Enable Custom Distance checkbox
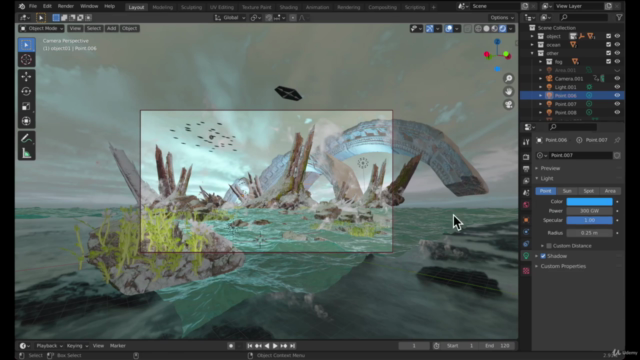 [549, 246]
